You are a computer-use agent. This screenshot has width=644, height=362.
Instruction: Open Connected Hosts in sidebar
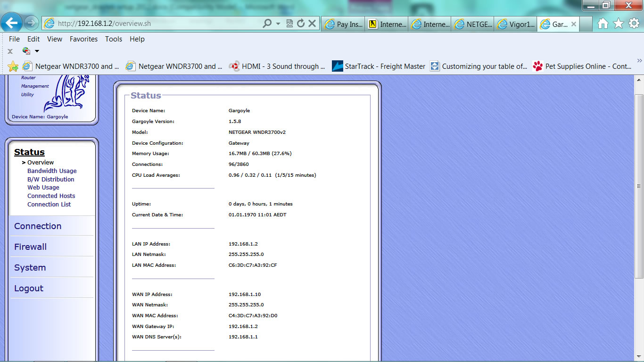[51, 196]
